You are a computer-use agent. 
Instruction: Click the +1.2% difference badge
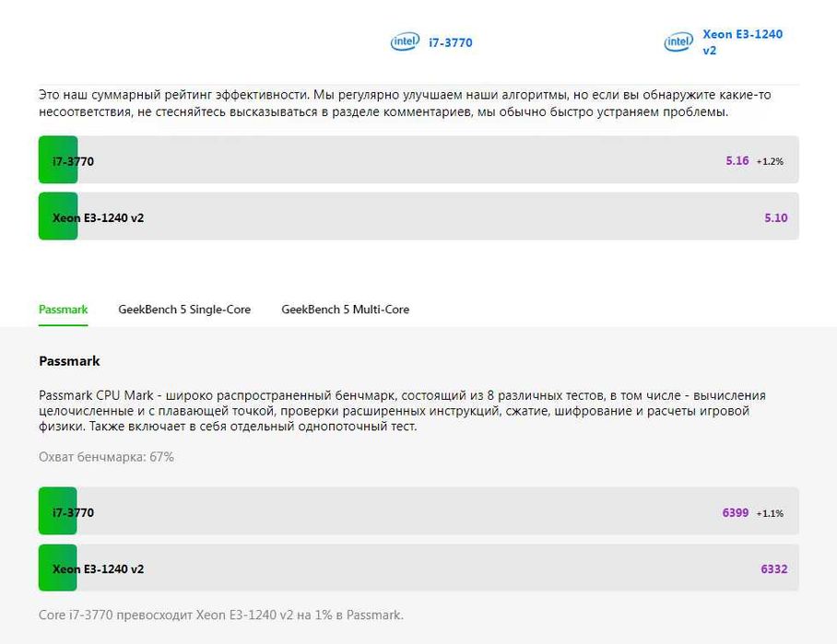click(x=770, y=161)
